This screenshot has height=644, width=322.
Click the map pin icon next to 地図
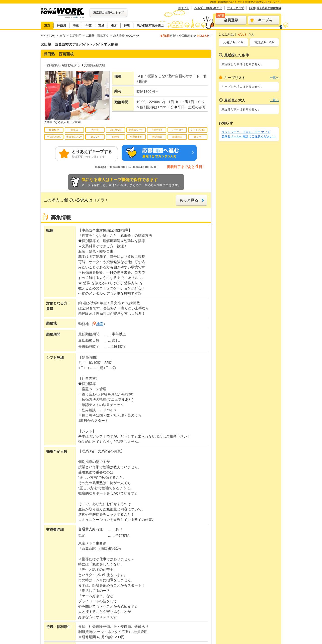[x=95, y=324]
